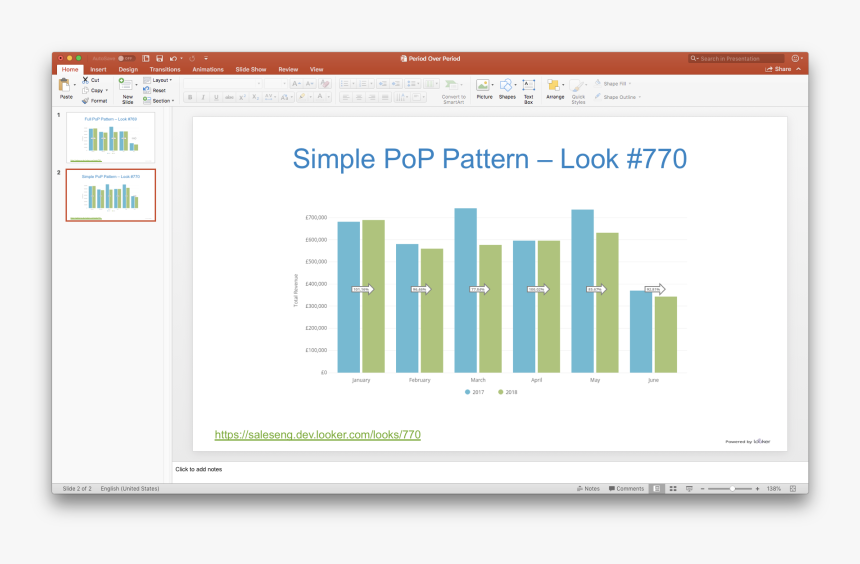This screenshot has height=564, width=860.
Task: Click Shape Fill paint bucket
Action: click(598, 83)
